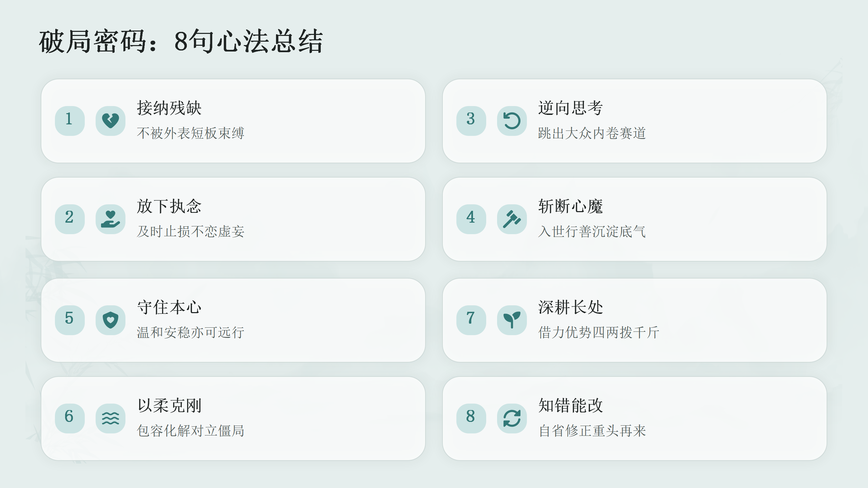Click the heading 知错能改

[571, 406]
